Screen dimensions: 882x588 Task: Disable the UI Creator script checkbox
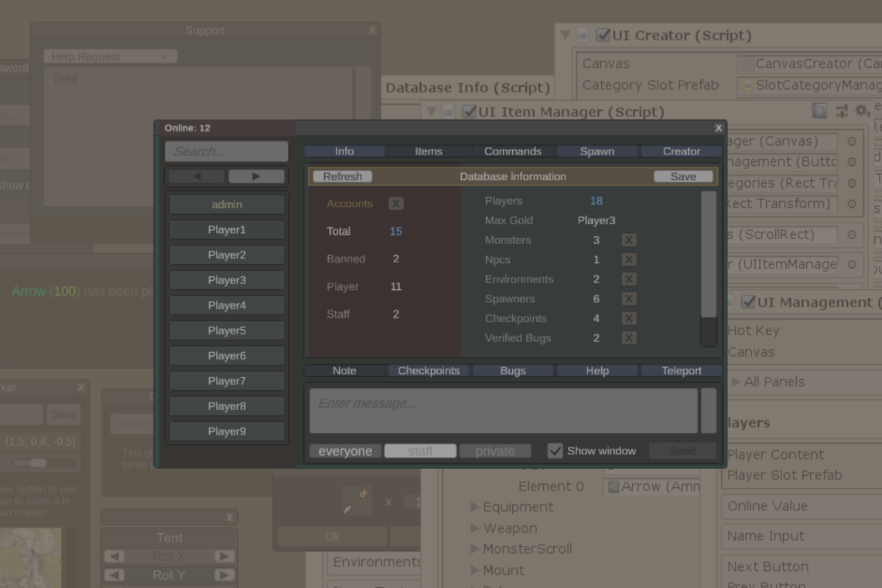coord(603,35)
